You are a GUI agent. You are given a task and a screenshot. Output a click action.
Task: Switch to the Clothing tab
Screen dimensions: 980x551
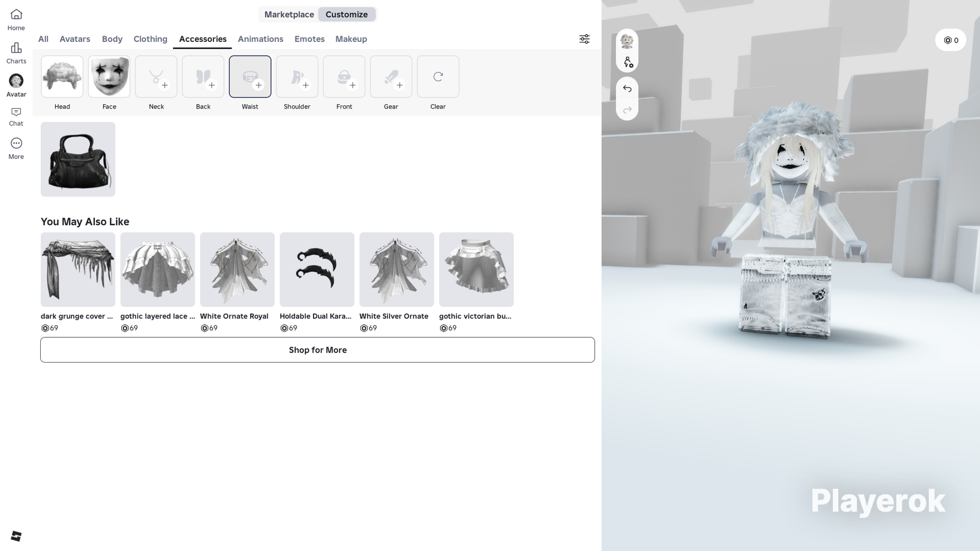(x=150, y=39)
